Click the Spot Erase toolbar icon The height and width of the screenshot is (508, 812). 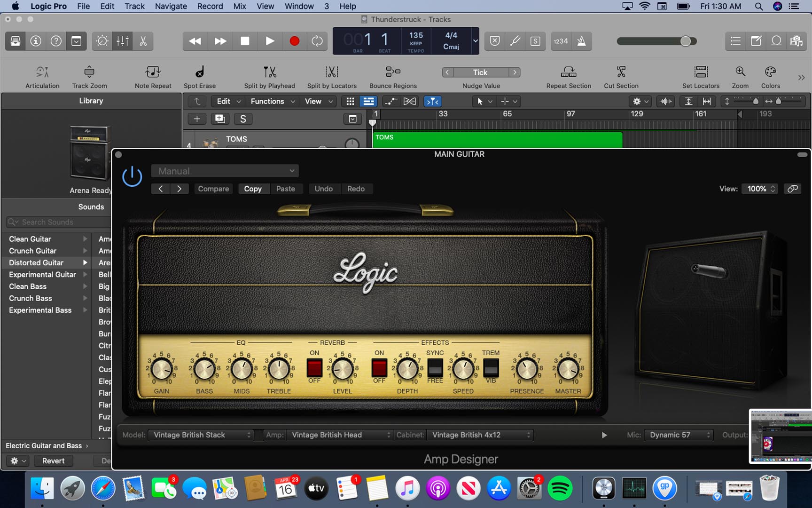click(200, 72)
